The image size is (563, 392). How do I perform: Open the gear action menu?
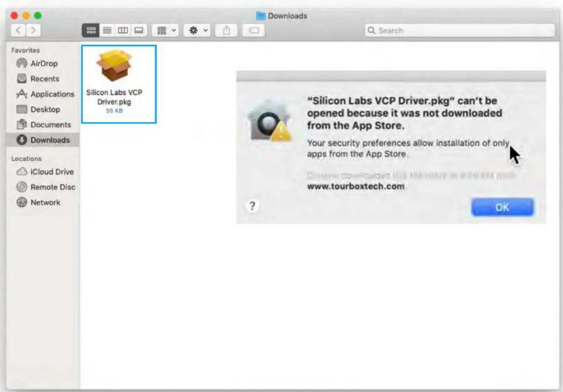coord(197,31)
